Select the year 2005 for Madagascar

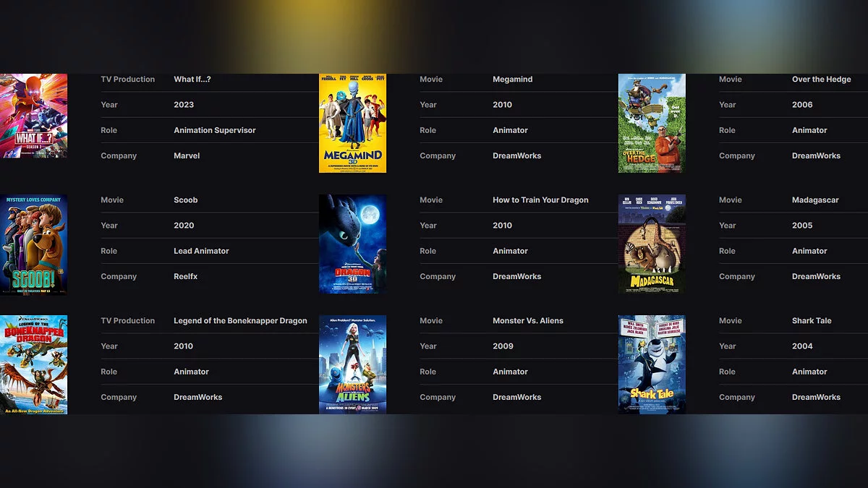(x=802, y=226)
